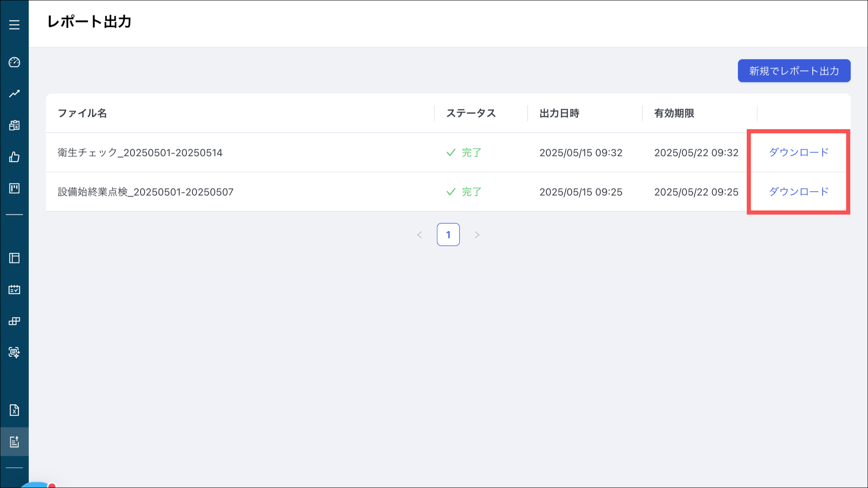The height and width of the screenshot is (488, 868).
Task: Click previous page pagination arrow
Action: [420, 235]
